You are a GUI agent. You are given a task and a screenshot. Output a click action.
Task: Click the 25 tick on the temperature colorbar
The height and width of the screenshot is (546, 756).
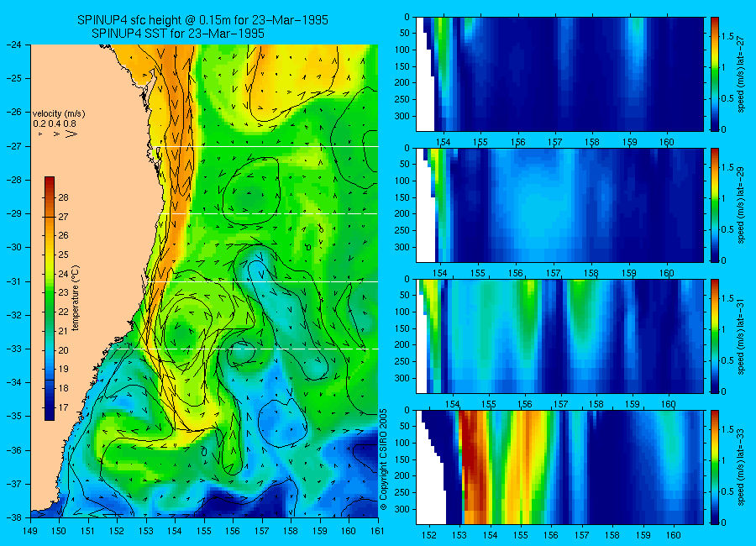point(63,255)
